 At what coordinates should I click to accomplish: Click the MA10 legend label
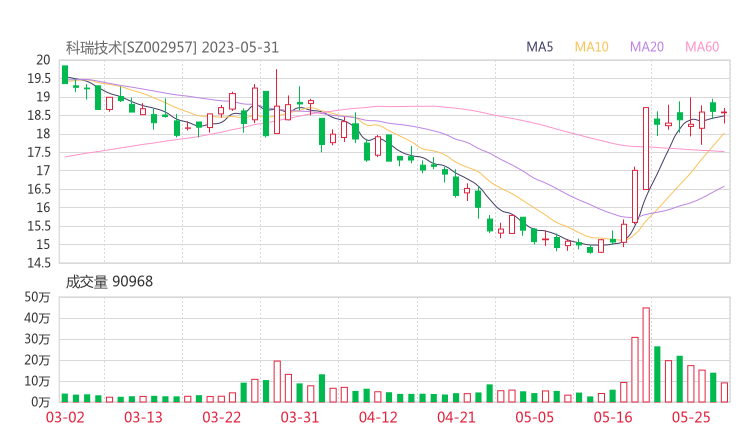[591, 47]
